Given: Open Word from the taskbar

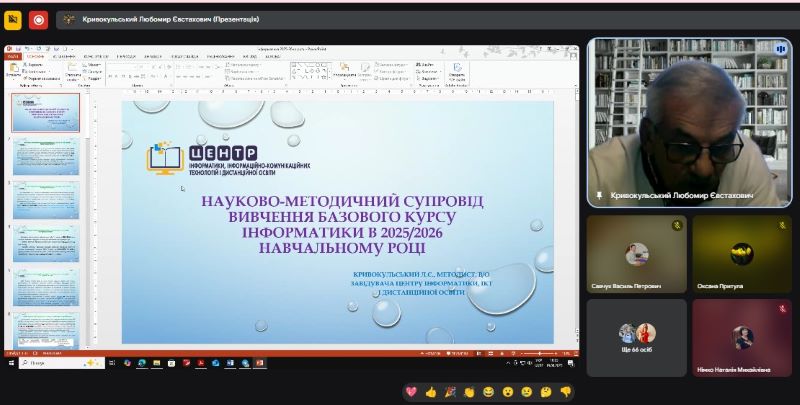Looking at the screenshot, I should point(230,363).
